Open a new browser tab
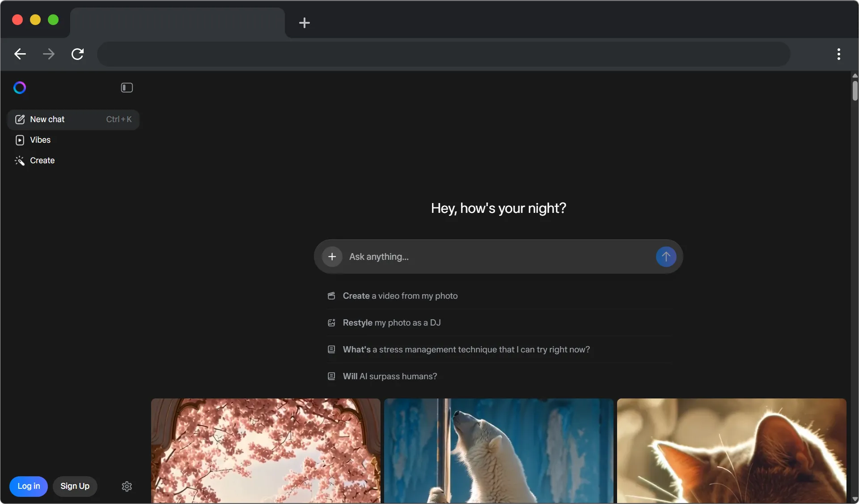 (305, 23)
